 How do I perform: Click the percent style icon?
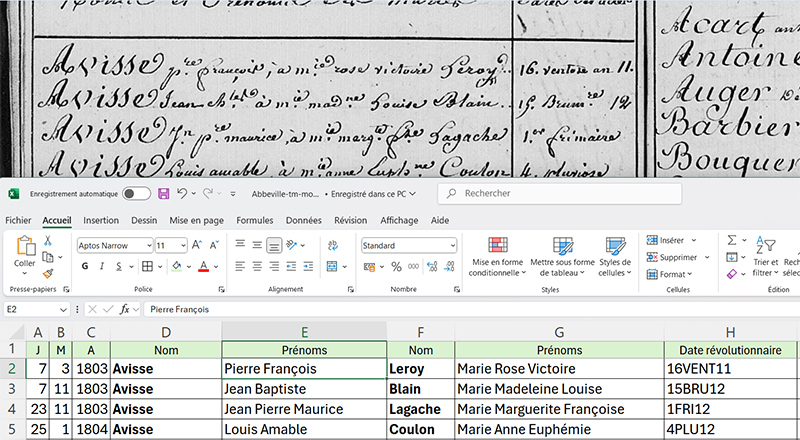coord(396,266)
